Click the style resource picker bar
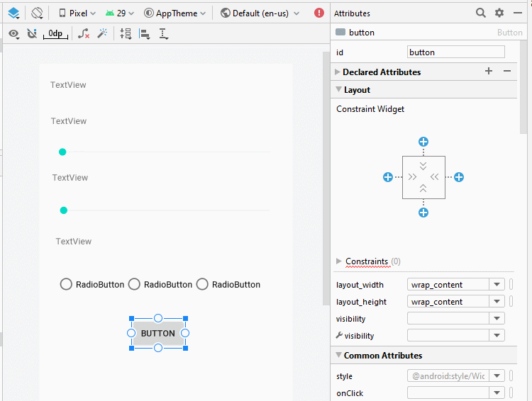This screenshot has width=532, height=401. (511, 375)
